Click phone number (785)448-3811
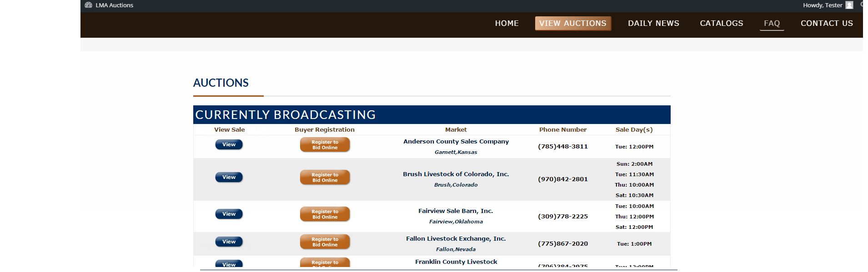868x272 pixels. (x=563, y=147)
